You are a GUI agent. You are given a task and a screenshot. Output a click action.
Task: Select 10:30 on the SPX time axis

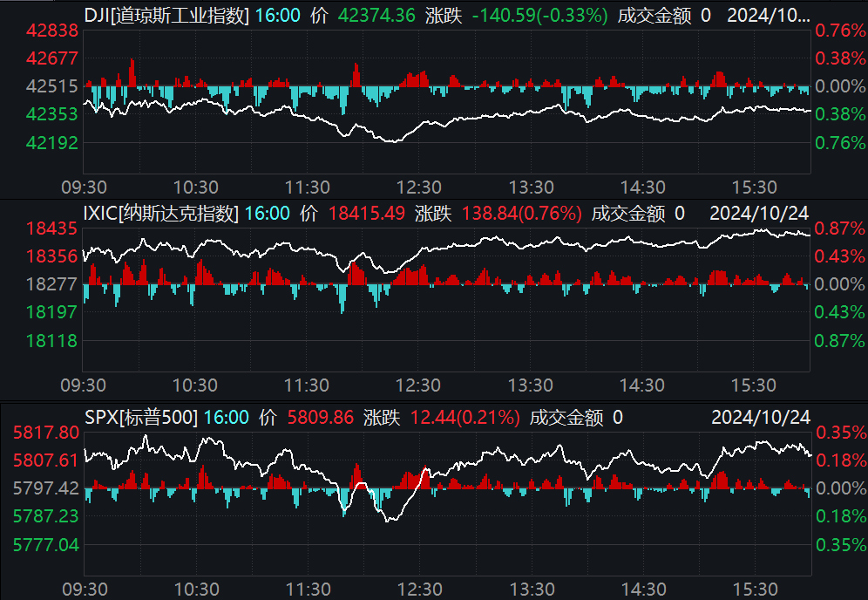(195, 589)
